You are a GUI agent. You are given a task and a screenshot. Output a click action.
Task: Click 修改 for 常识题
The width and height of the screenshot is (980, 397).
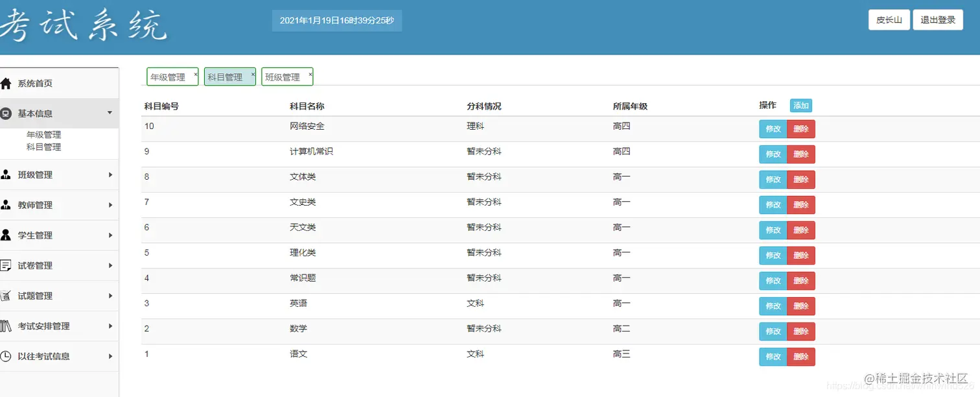point(773,281)
